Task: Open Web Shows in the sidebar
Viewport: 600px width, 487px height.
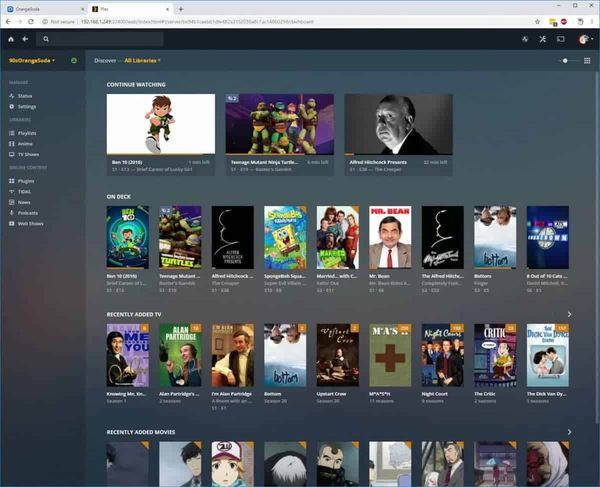Action: pyautogui.click(x=31, y=224)
